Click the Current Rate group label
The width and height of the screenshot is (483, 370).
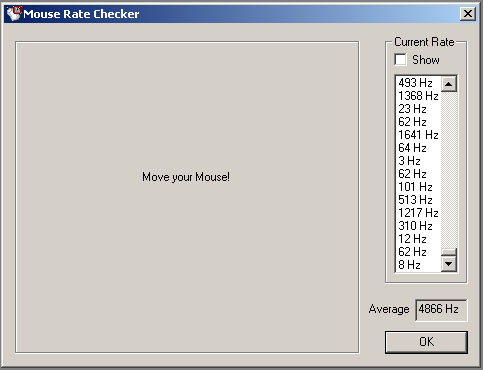pos(424,42)
